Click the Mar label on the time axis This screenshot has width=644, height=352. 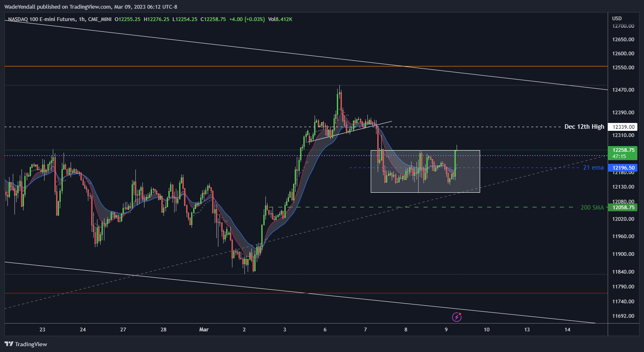pos(204,329)
